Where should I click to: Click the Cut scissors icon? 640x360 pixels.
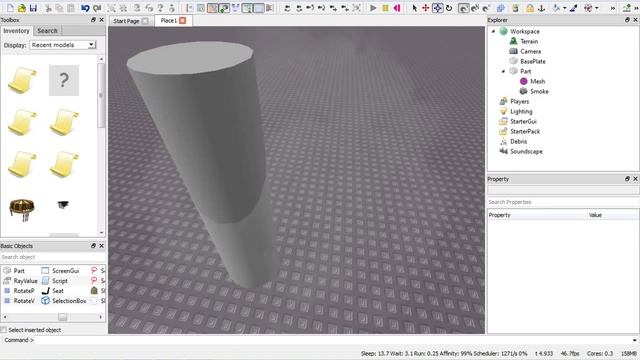pos(48,8)
